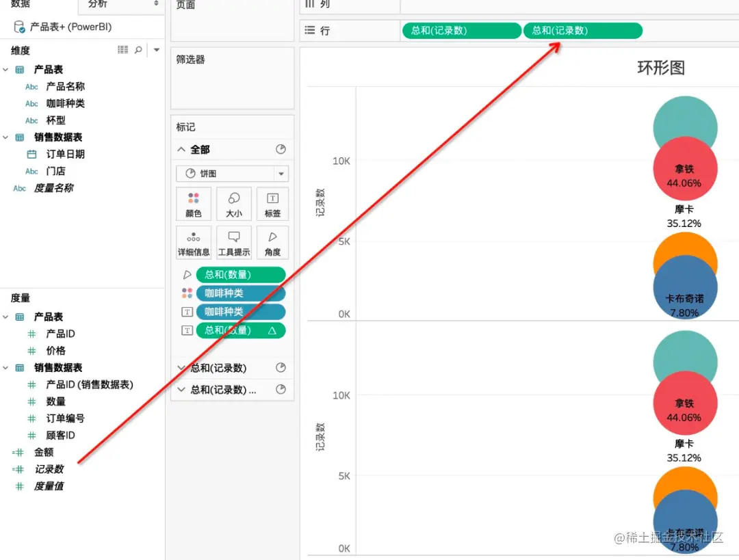This screenshot has width=739, height=560.
Task: Click the label icon beside second 咖啡种类 pill
Action: pyautogui.click(x=187, y=312)
